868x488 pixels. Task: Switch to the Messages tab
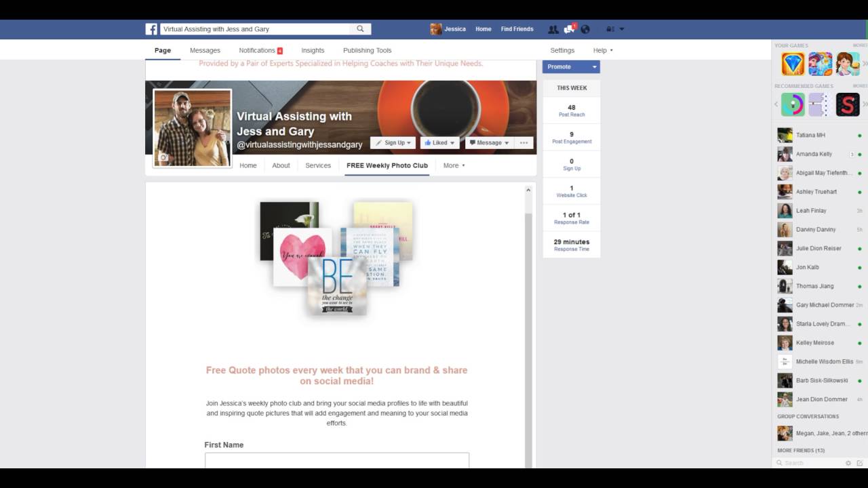point(205,50)
